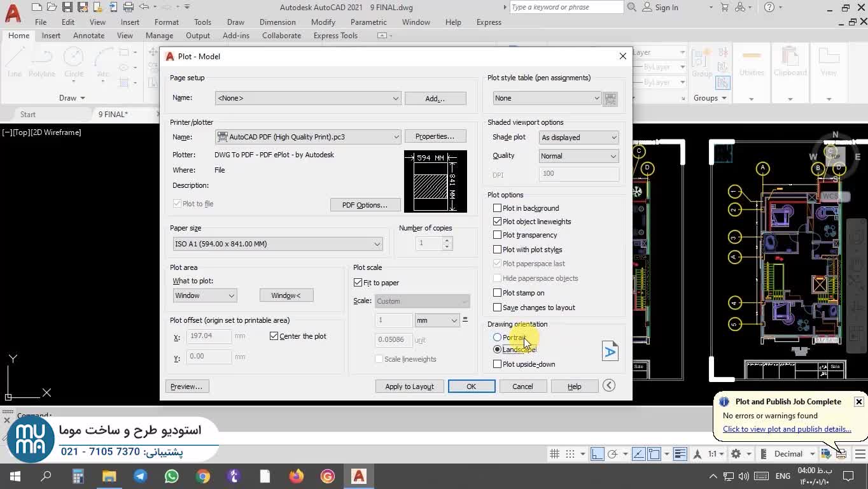Open the Parametric menu

[x=368, y=22]
